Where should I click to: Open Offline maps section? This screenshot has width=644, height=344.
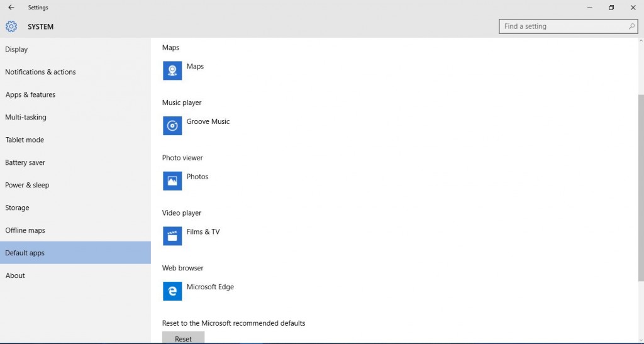[x=75, y=230]
